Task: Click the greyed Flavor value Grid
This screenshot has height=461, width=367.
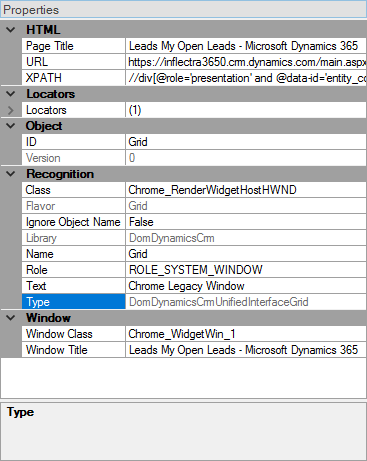Action: (x=246, y=206)
